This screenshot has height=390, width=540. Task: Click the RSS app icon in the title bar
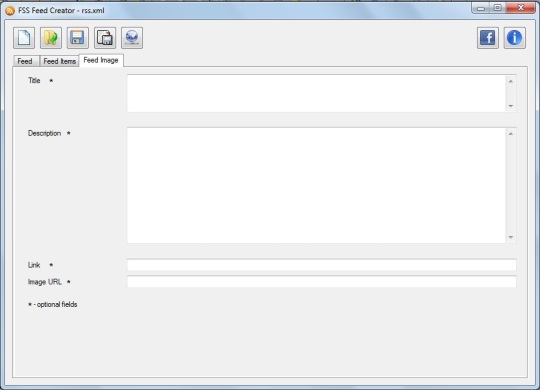tap(10, 11)
